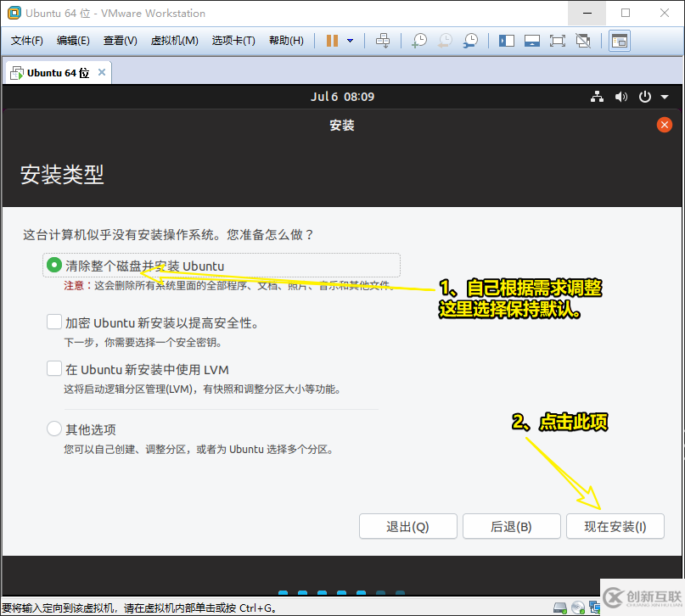Click the VMware Workstation title bar logo
The image size is (685, 616).
click(14, 13)
